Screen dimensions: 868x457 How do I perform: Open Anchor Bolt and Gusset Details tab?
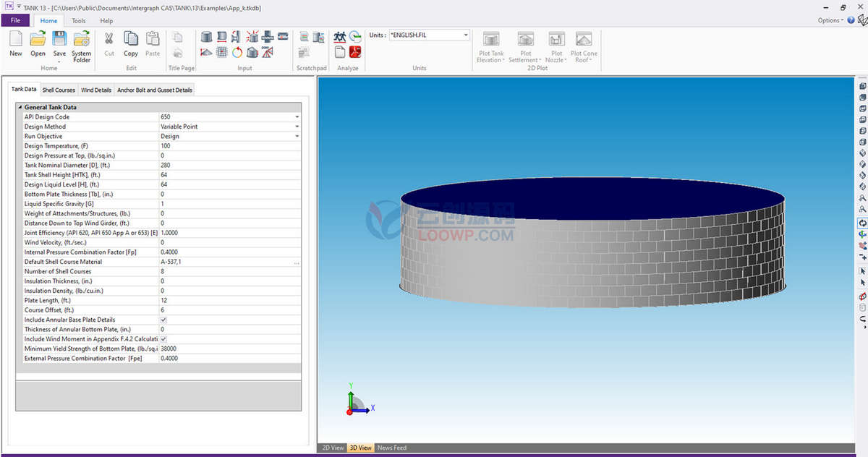[x=155, y=90]
